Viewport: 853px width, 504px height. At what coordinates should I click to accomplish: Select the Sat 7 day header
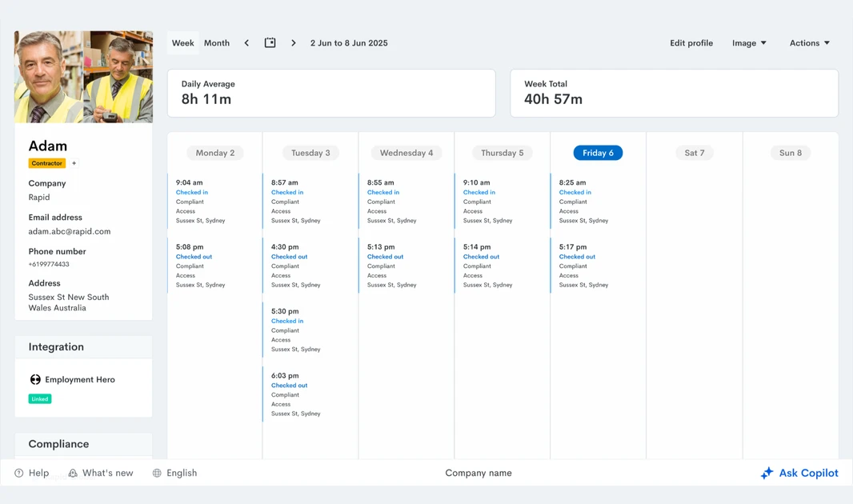(x=694, y=153)
